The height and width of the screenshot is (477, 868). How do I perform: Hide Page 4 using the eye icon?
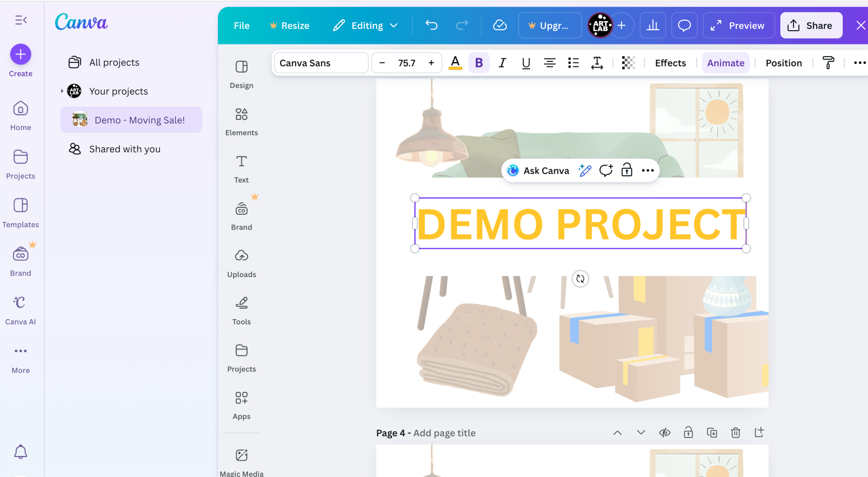[665, 433]
